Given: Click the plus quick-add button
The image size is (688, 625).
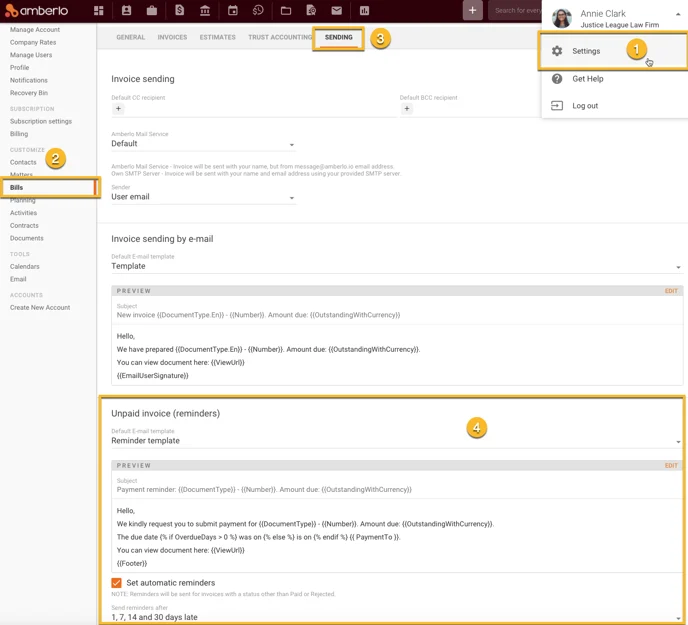Looking at the screenshot, I should pyautogui.click(x=473, y=11).
